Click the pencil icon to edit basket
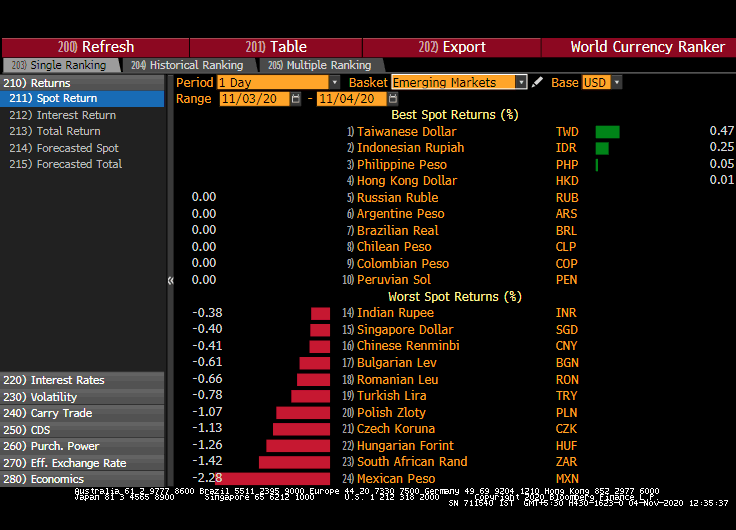The image size is (736, 530). [538, 82]
